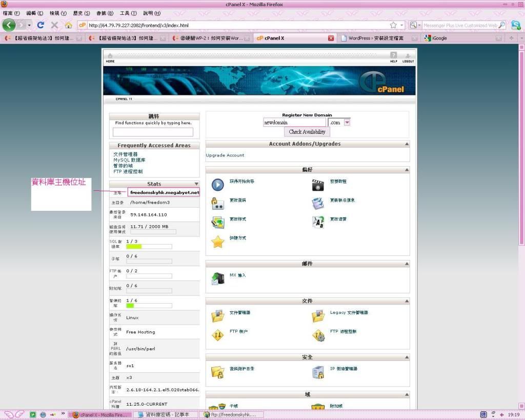Viewport: 525px width, 420px height.
Task: Bookmark this page with the star icon
Action: coord(393,25)
